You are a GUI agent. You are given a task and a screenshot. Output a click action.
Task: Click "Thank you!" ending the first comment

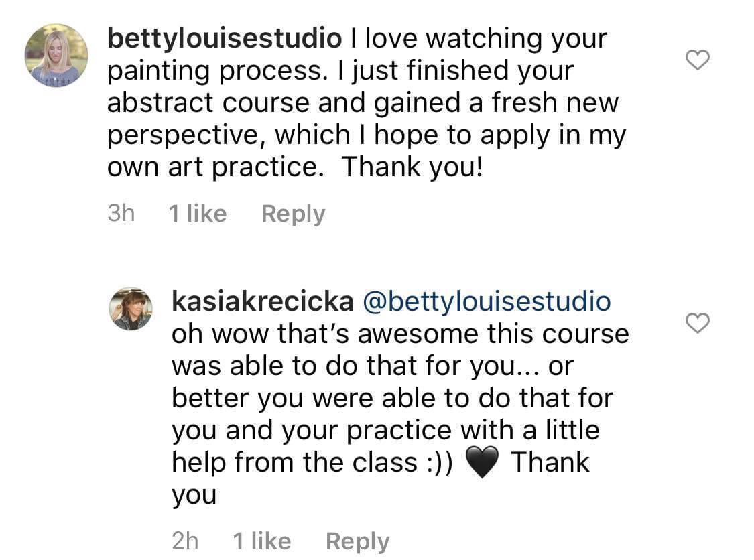412,167
